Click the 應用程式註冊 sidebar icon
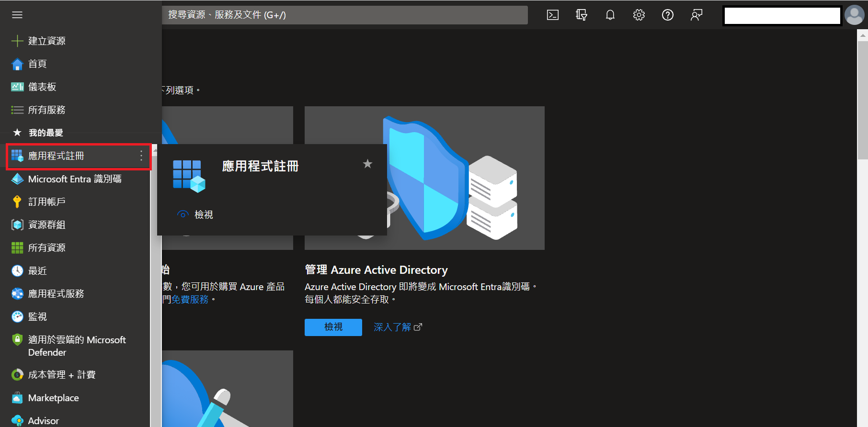This screenshot has width=868, height=427. [17, 156]
